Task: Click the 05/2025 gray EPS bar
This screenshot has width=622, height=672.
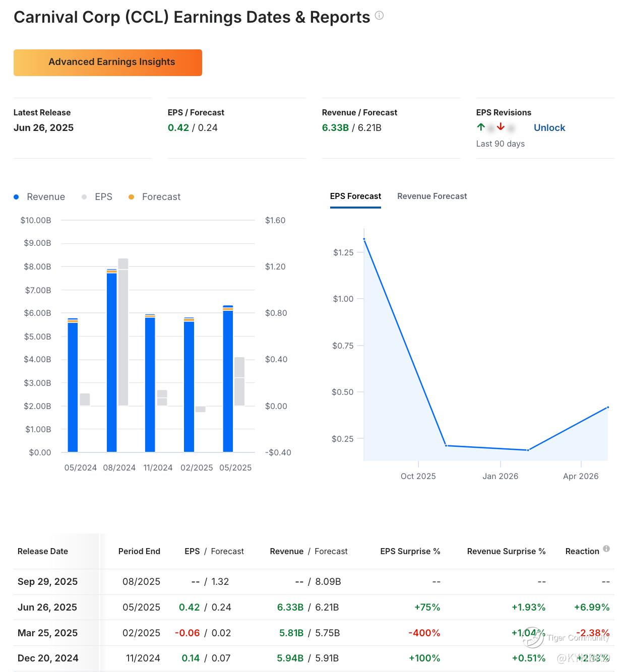Action: pos(239,381)
